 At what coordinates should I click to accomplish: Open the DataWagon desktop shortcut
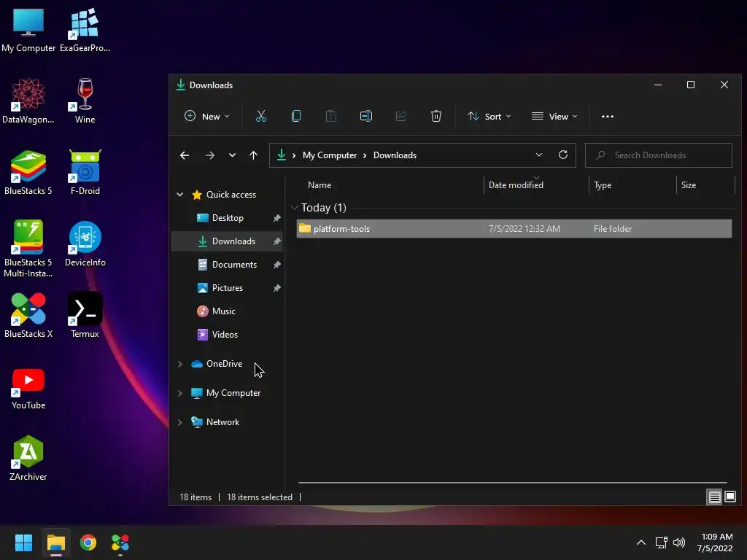coord(28,101)
